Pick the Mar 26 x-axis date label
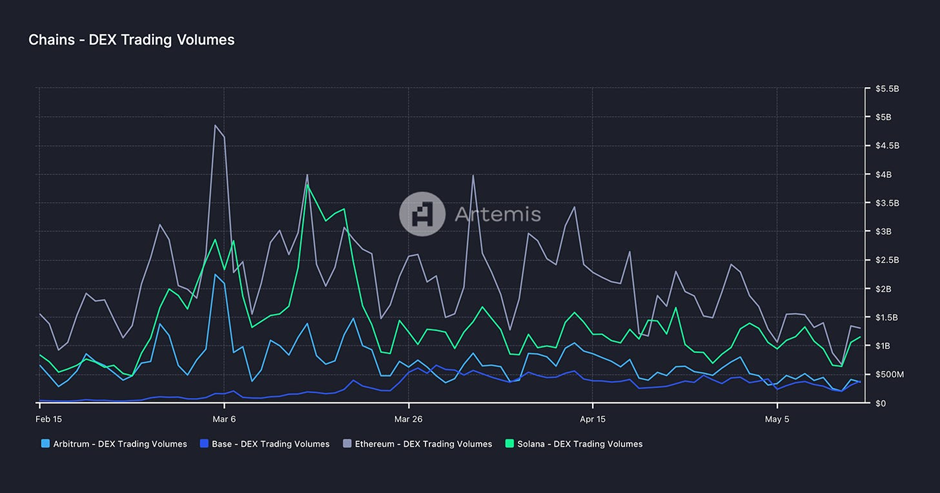The image size is (940, 493). point(408,419)
